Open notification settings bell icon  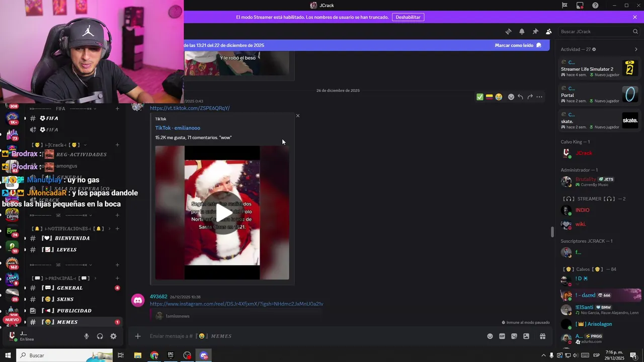click(x=522, y=31)
